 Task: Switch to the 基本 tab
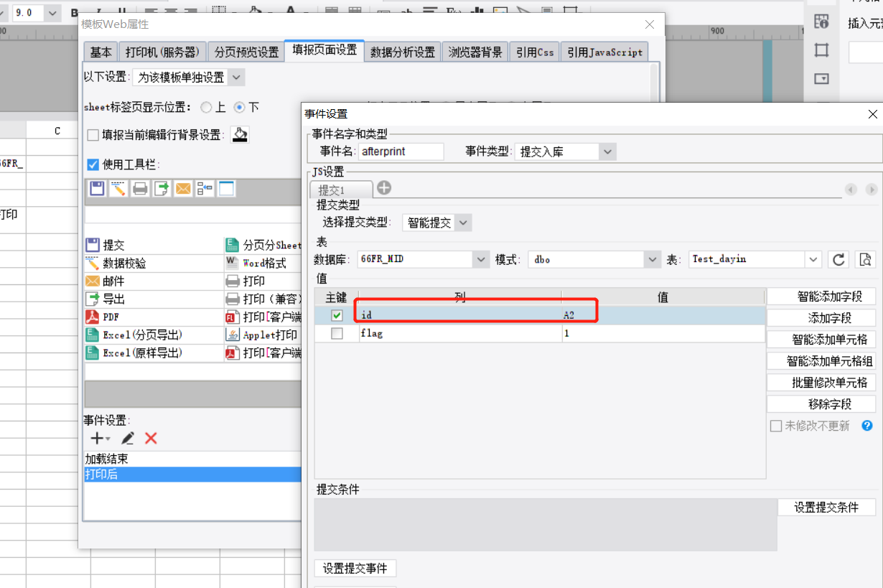point(101,52)
